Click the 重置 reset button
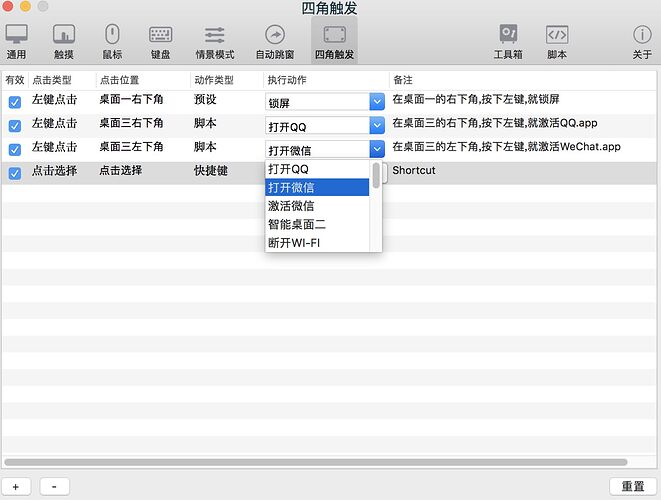This screenshot has width=661, height=500. pyautogui.click(x=632, y=486)
